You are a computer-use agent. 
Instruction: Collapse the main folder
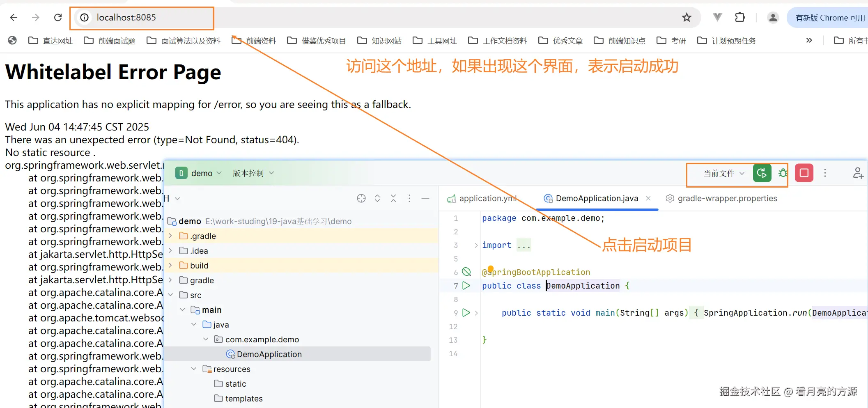pyautogui.click(x=182, y=310)
